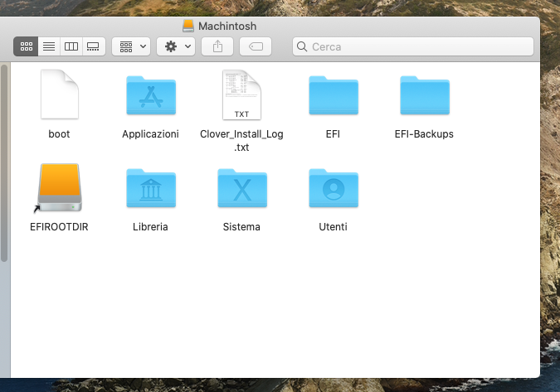Click the Applicazioni name label
This screenshot has width=560, height=392.
click(150, 134)
